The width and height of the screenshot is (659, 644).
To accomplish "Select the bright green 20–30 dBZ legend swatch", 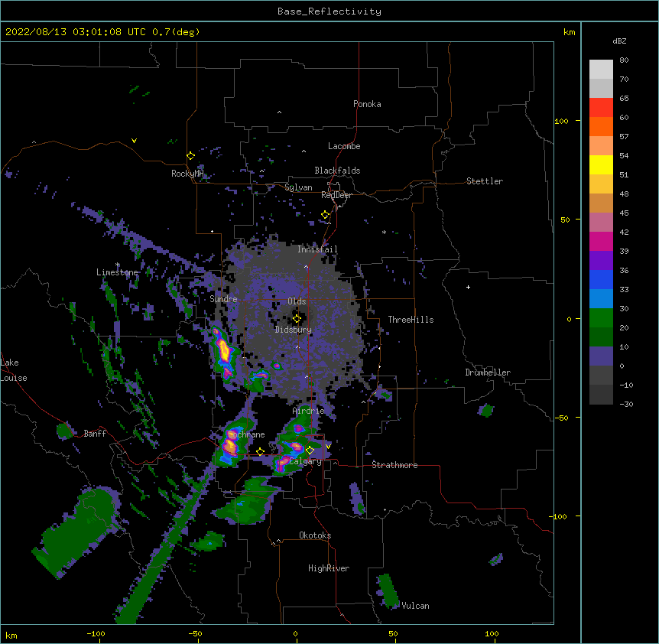I will coord(601,318).
